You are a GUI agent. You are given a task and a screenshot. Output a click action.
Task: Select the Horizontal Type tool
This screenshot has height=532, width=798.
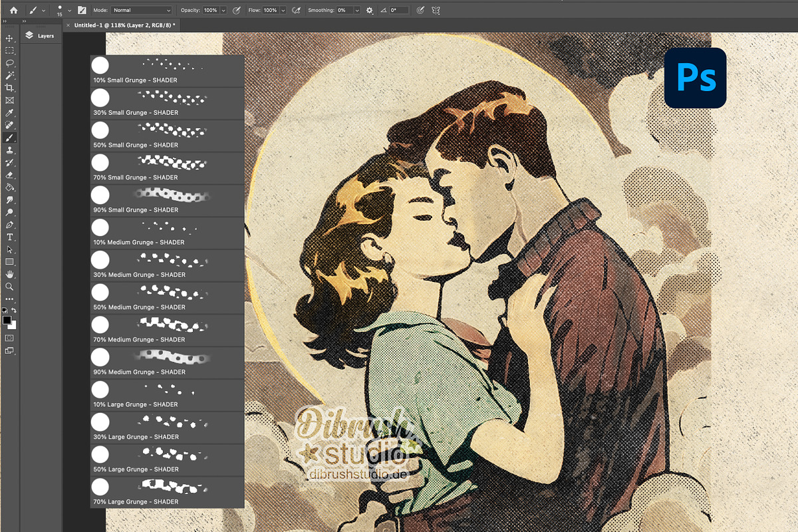point(9,237)
